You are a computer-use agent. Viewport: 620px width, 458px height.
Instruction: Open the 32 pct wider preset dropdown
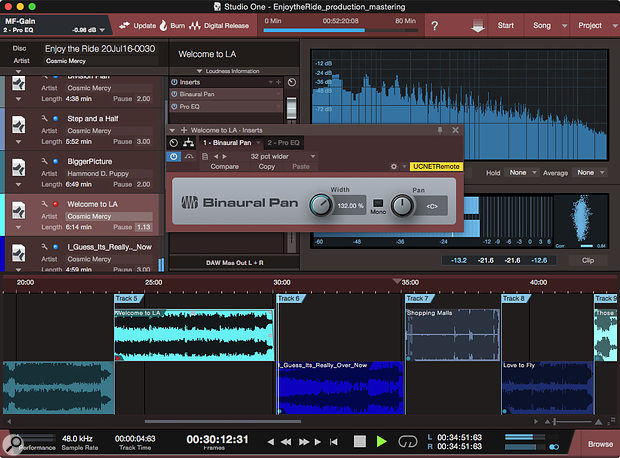point(313,157)
